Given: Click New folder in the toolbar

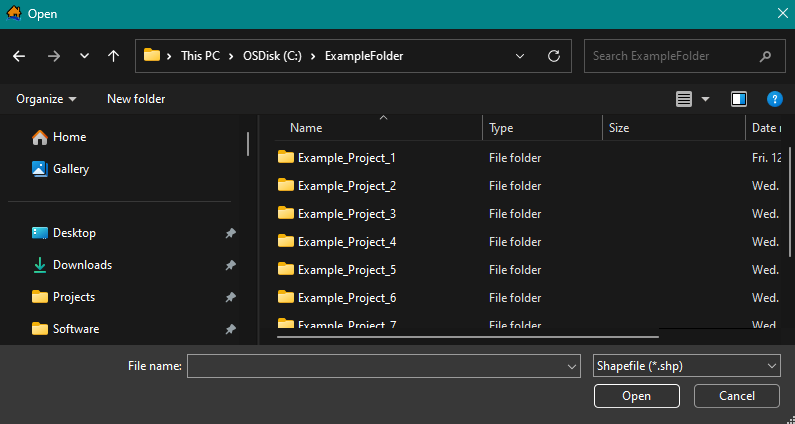Looking at the screenshot, I should point(136,99).
